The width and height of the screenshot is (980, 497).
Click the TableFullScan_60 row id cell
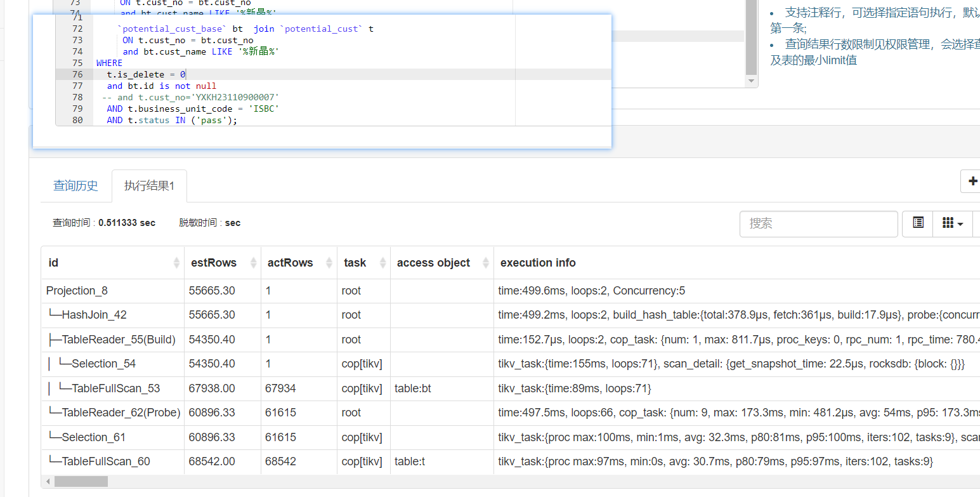pos(105,461)
